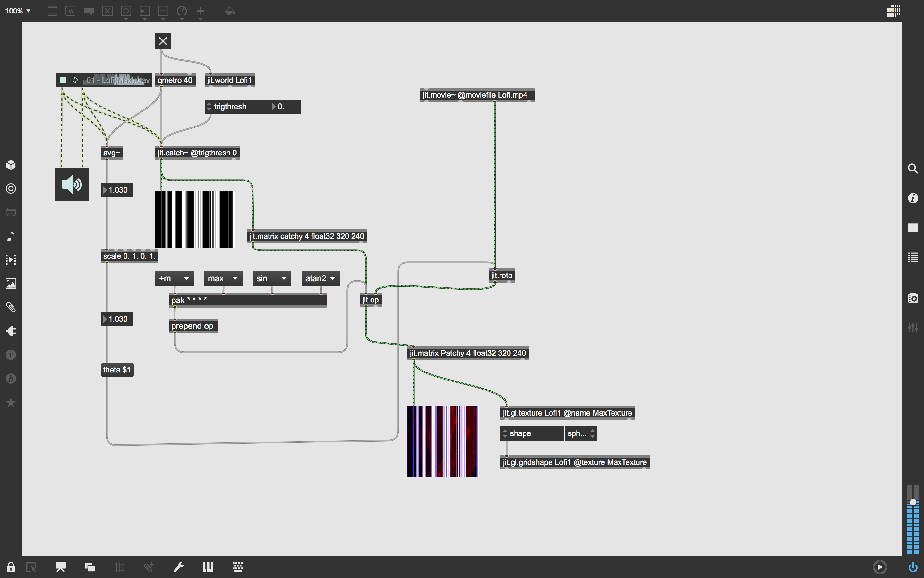Open the inspector info icon
The width and height of the screenshot is (924, 578).
913,198
